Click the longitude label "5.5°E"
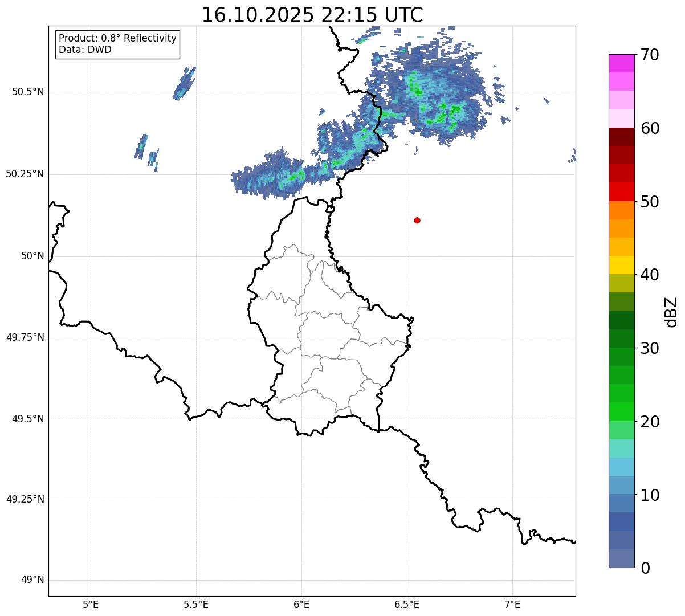The height and width of the screenshot is (616, 685). (x=196, y=604)
